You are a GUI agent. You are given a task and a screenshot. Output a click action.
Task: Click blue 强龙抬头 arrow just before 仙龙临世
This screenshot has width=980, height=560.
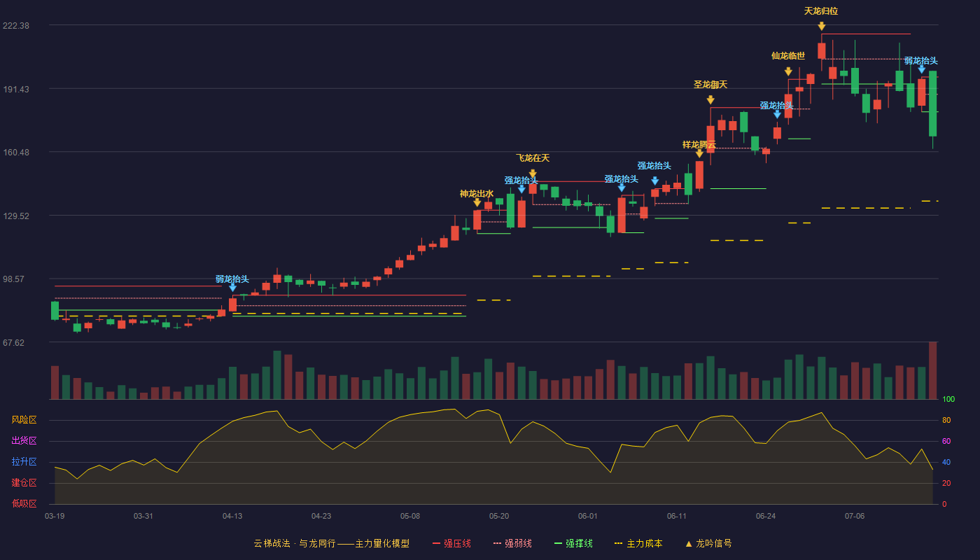(x=777, y=114)
